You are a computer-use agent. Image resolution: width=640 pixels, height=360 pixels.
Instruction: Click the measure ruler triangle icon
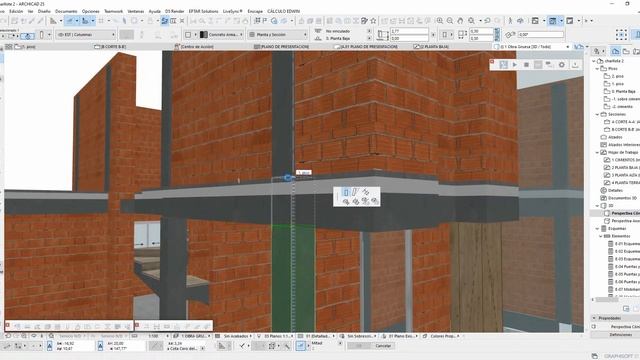click(x=53, y=21)
